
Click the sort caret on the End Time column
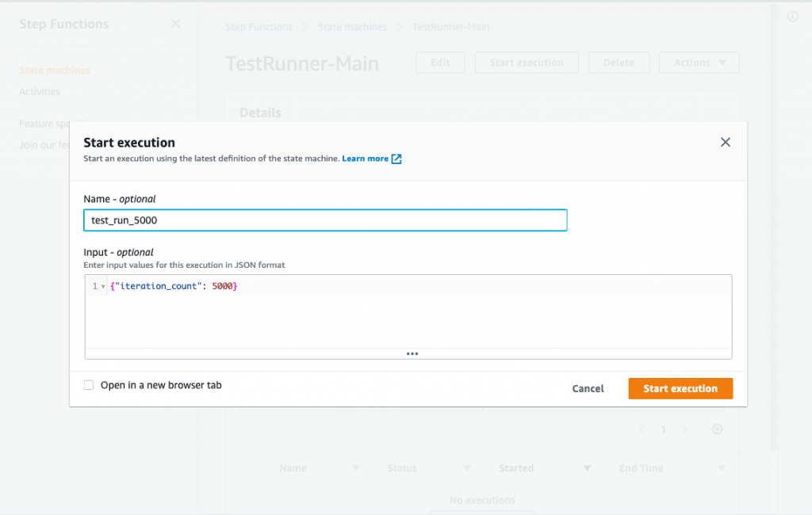click(x=720, y=467)
